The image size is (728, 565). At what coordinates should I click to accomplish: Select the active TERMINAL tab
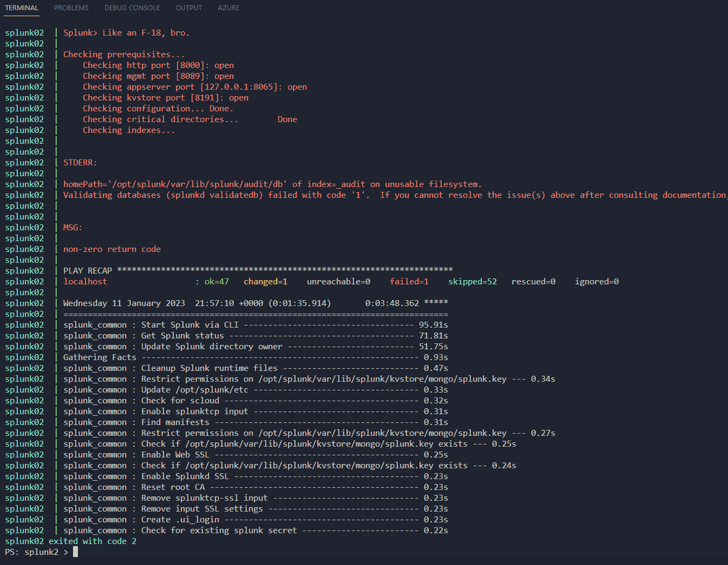21,8
